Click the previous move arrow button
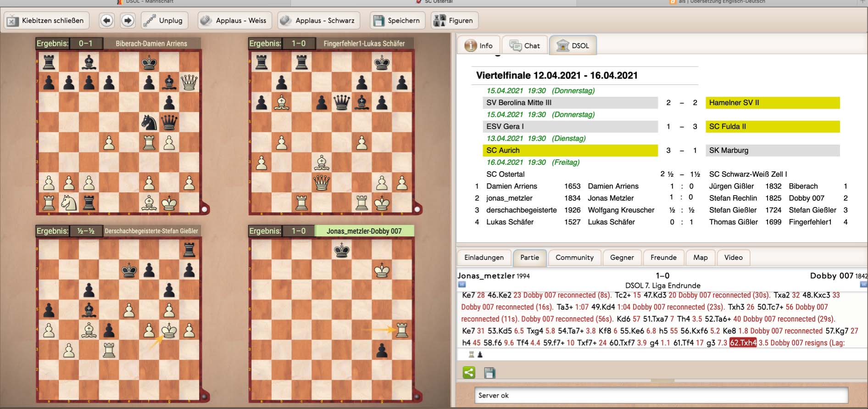This screenshot has width=868, height=409. pyautogui.click(x=106, y=21)
